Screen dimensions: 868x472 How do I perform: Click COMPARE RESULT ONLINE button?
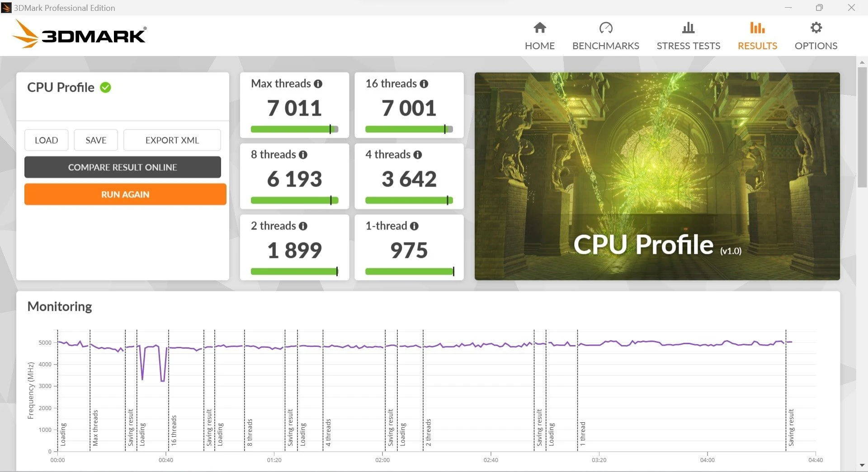point(123,168)
